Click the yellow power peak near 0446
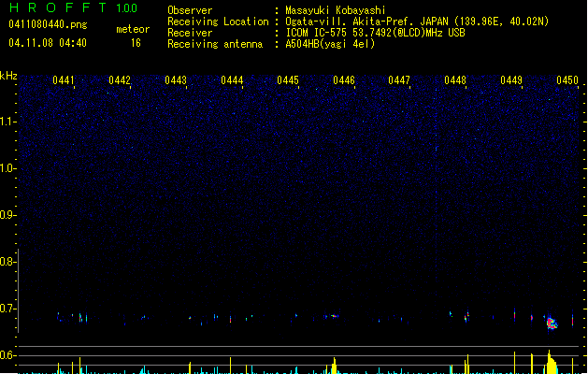The image size is (588, 374). (334, 366)
